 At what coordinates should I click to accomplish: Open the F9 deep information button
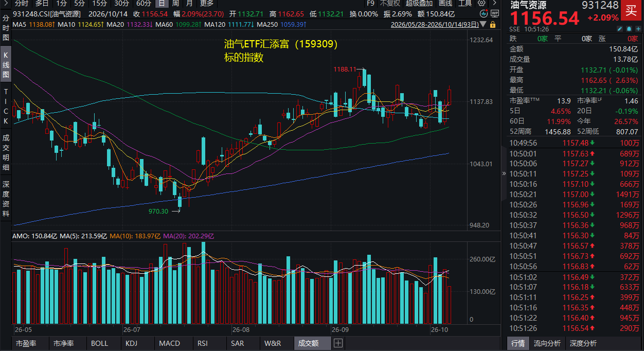pyautogui.click(x=370, y=3)
